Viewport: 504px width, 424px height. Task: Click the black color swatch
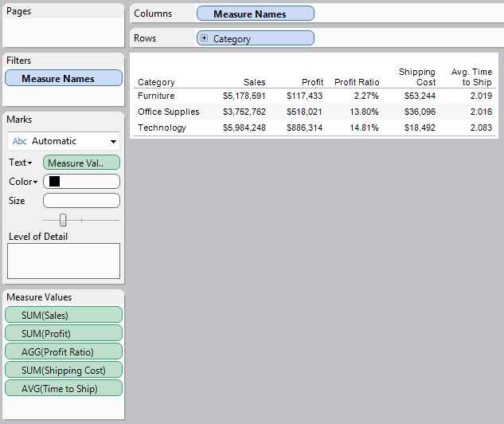(54, 182)
